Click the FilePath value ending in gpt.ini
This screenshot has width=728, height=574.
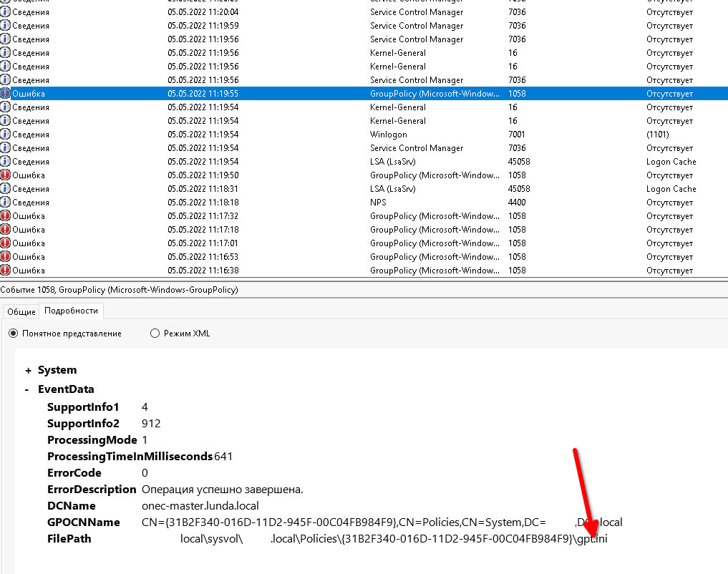(394, 539)
